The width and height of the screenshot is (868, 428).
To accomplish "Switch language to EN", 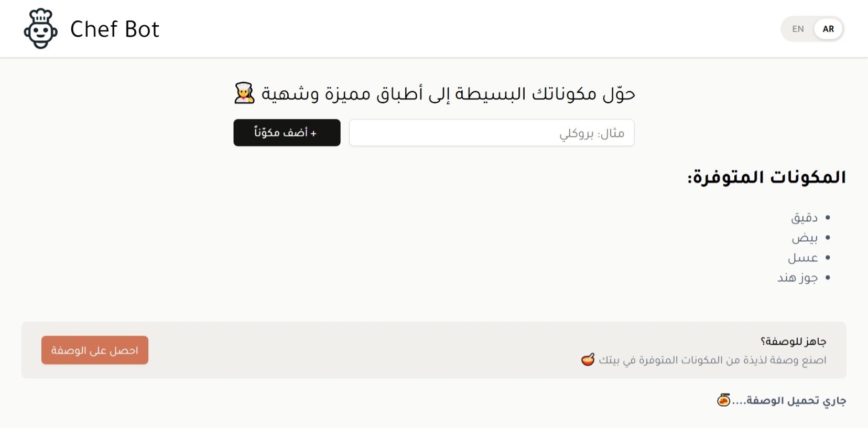I will tap(798, 29).
